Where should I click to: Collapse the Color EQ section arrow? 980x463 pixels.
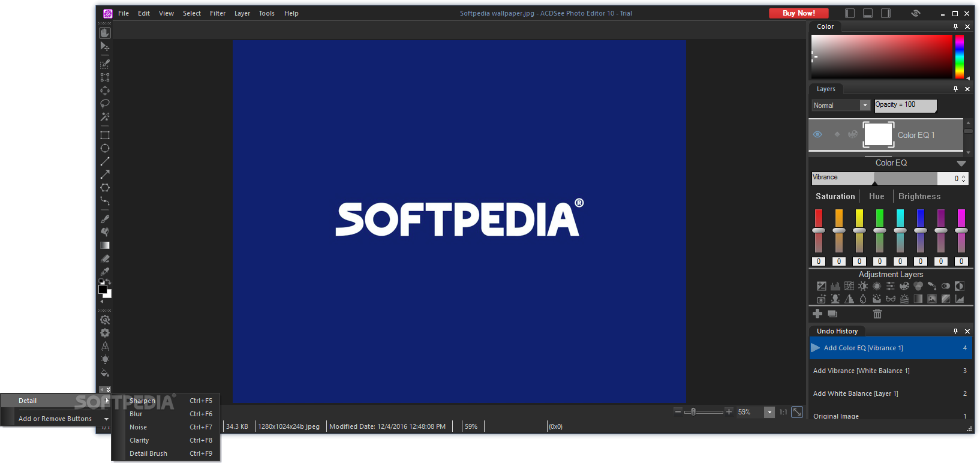[x=961, y=163]
